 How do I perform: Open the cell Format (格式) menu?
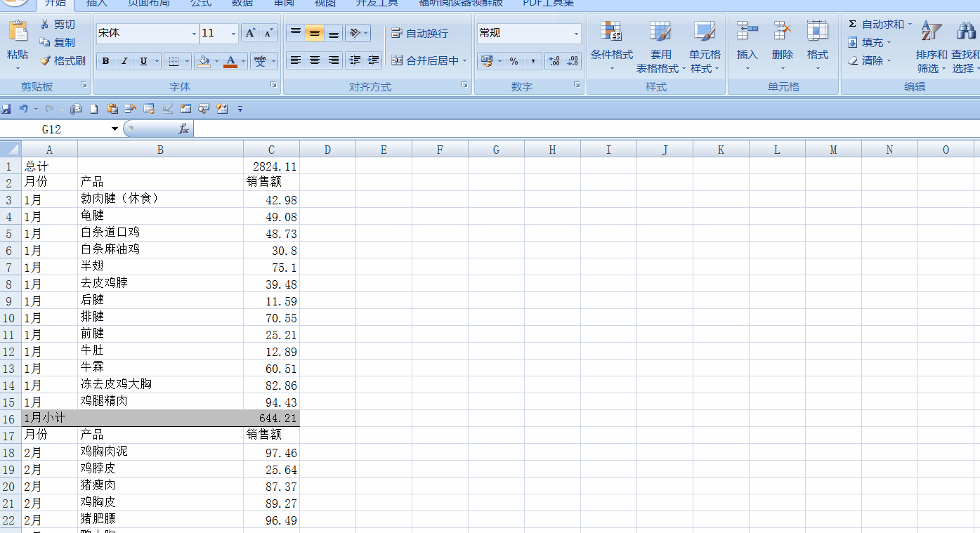point(818,46)
